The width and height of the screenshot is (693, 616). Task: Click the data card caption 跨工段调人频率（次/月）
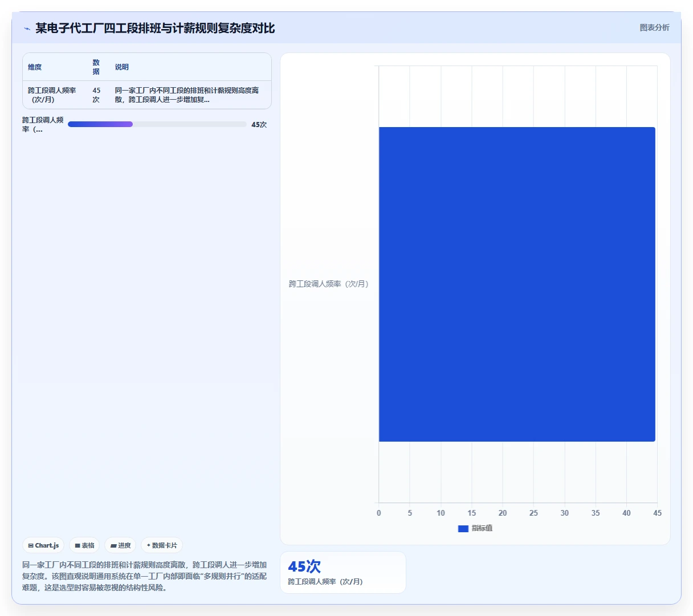[325, 582]
